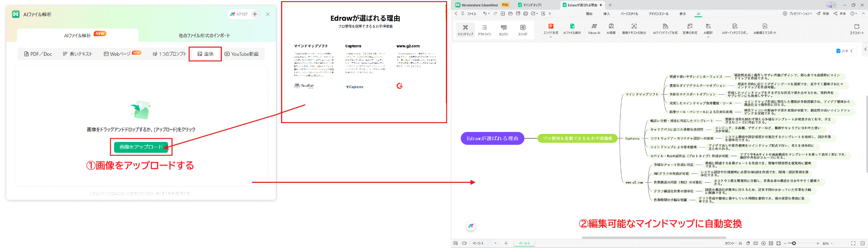The width and height of the screenshot is (868, 248).
Task: Toggle fullscreen from the status bar
Action: [853, 243]
